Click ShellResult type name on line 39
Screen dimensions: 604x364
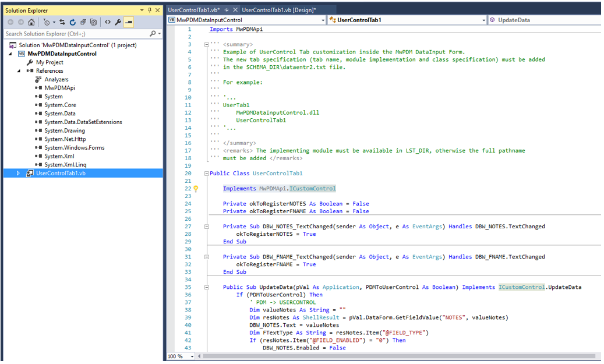[x=320, y=318]
